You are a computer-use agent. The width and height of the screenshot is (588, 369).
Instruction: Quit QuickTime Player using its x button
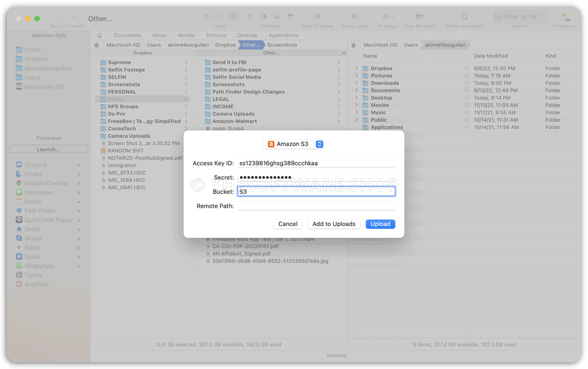click(79, 220)
